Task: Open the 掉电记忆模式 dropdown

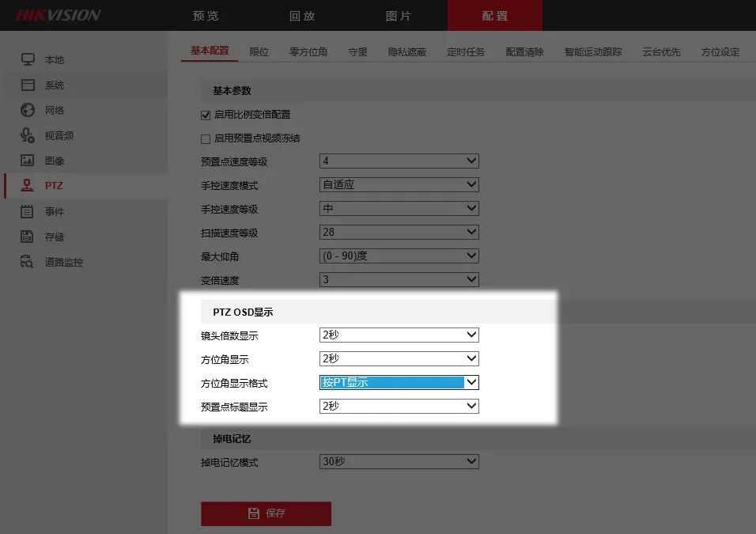Action: (399, 462)
